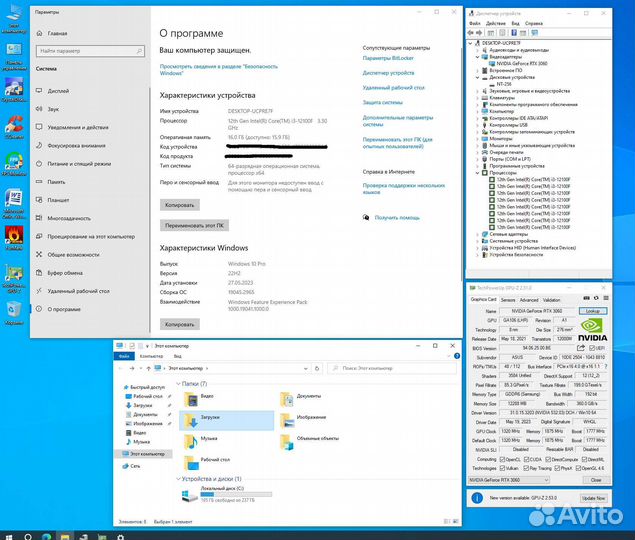
Task: Open the GPU-Z hamburger menu icon
Action: (x=606, y=298)
